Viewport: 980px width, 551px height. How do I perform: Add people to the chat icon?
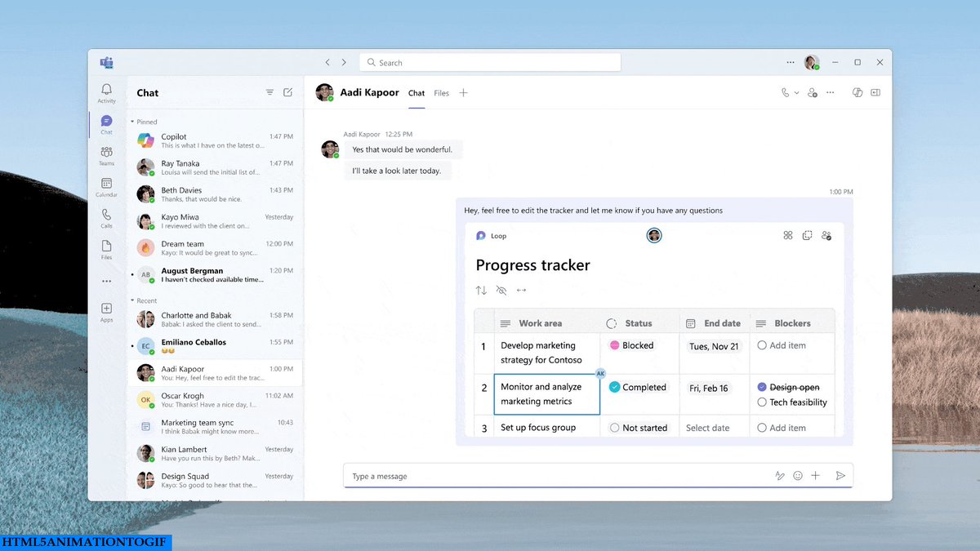click(x=812, y=93)
